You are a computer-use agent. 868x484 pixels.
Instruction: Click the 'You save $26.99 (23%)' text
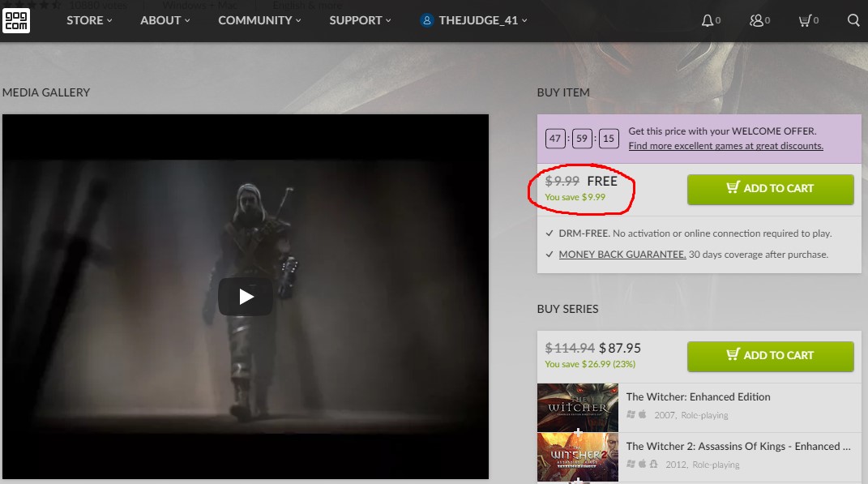point(590,364)
